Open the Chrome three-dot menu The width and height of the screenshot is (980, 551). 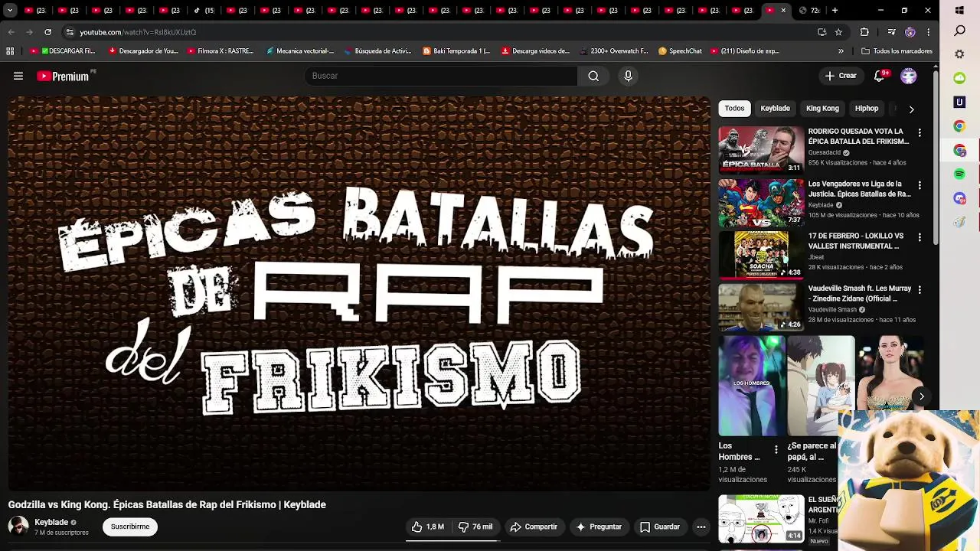928,32
